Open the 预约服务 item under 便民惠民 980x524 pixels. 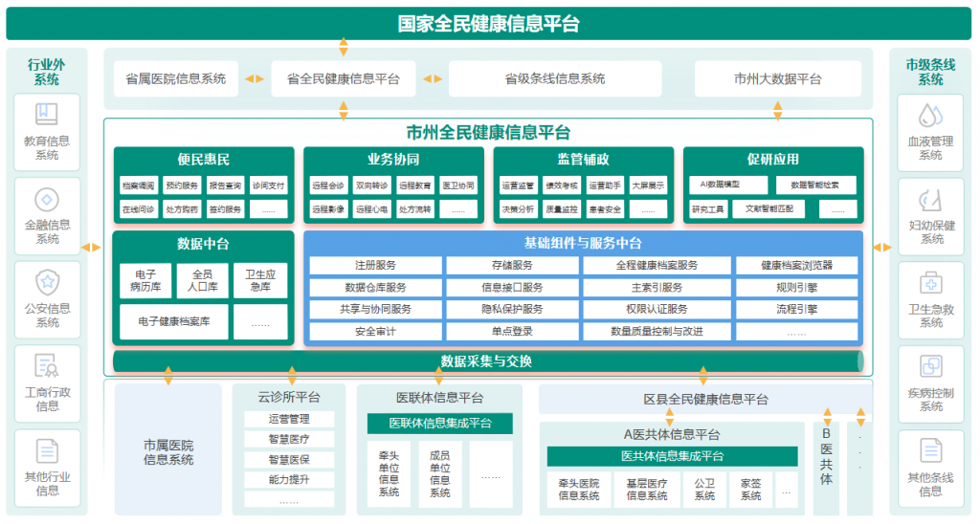182,186
